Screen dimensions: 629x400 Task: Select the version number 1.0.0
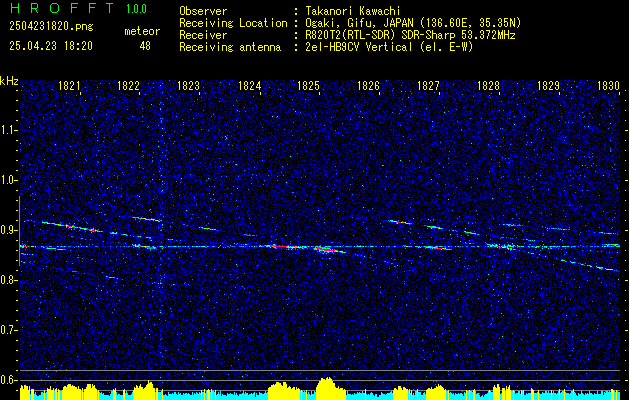[136, 9]
